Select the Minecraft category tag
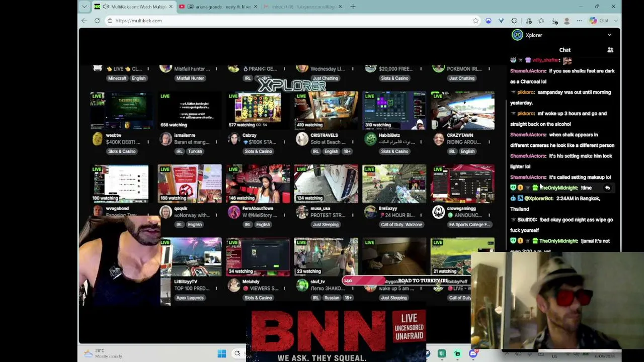The height and width of the screenshot is (362, 644). click(x=117, y=78)
